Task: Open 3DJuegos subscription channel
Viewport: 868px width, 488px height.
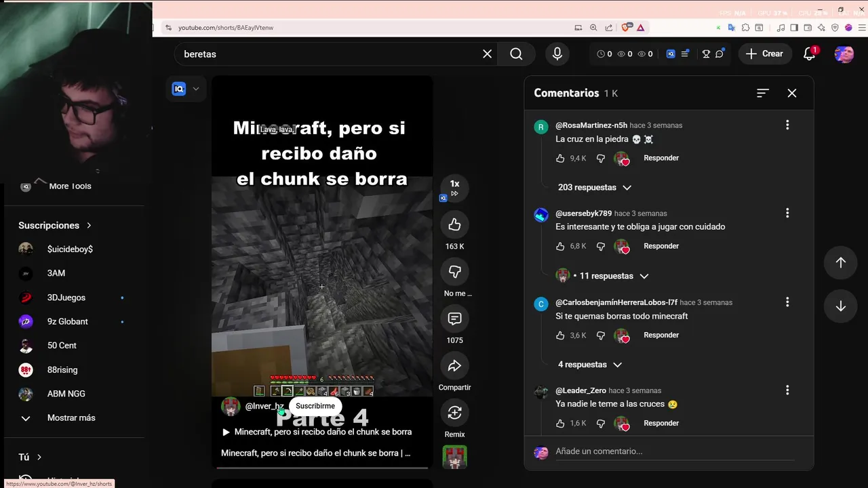Action: coord(66,298)
